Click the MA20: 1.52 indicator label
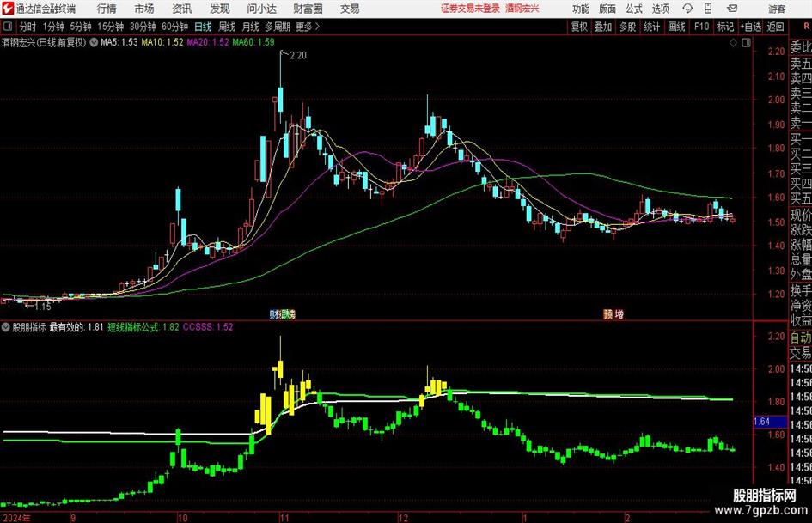Viewport: 812px width, 523px height. (208, 42)
